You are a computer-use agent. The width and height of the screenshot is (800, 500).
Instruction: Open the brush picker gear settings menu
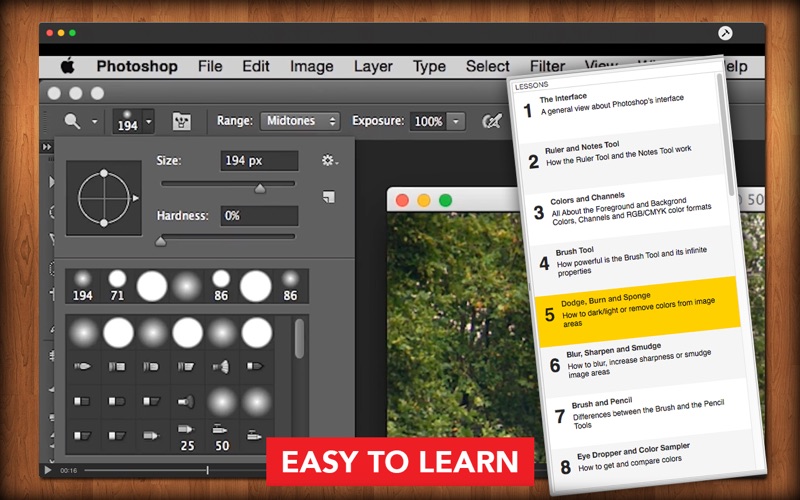coord(330,161)
